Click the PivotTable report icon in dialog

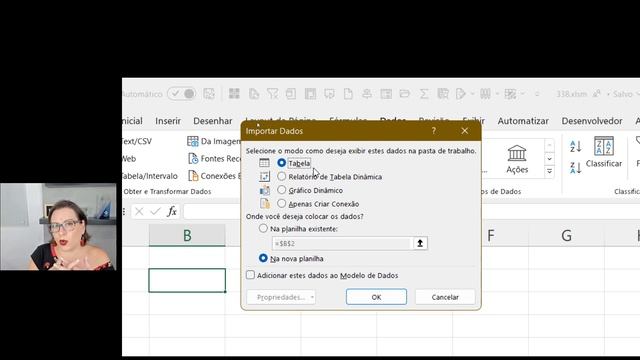[264, 176]
